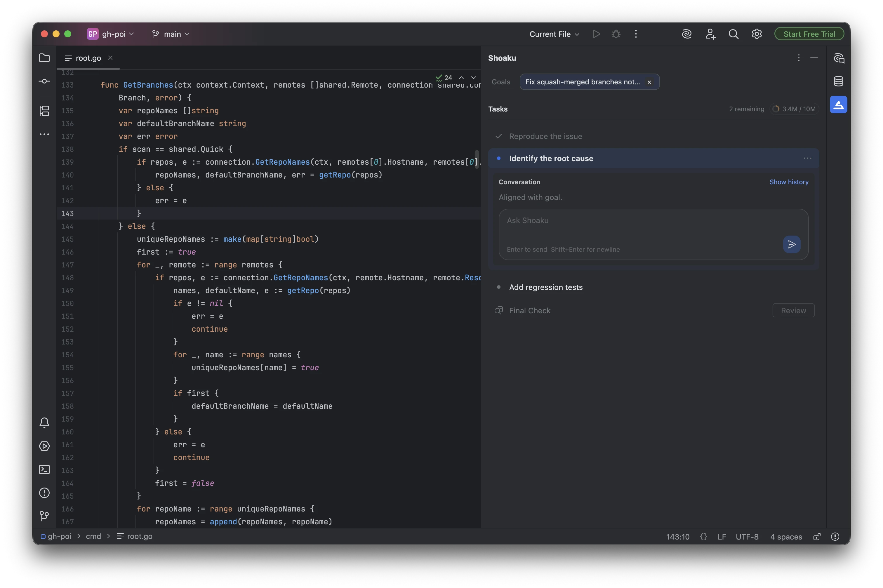Click the braces icon in status bar
883x588 pixels.
pos(703,537)
